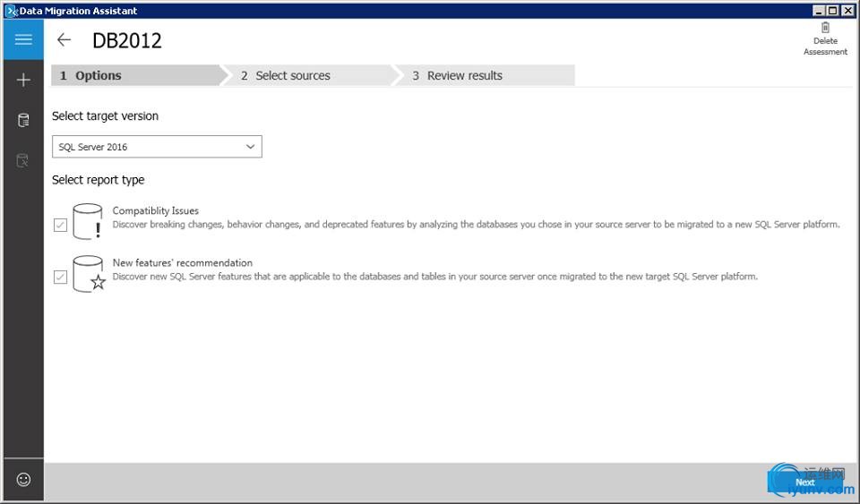Open assessments database icon in sidebar

(x=23, y=121)
